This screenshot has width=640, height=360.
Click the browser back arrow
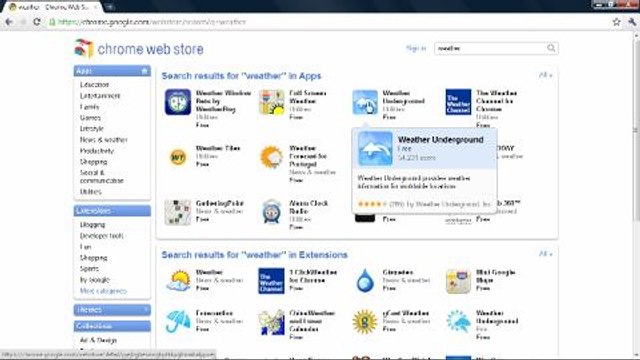pyautogui.click(x=9, y=22)
